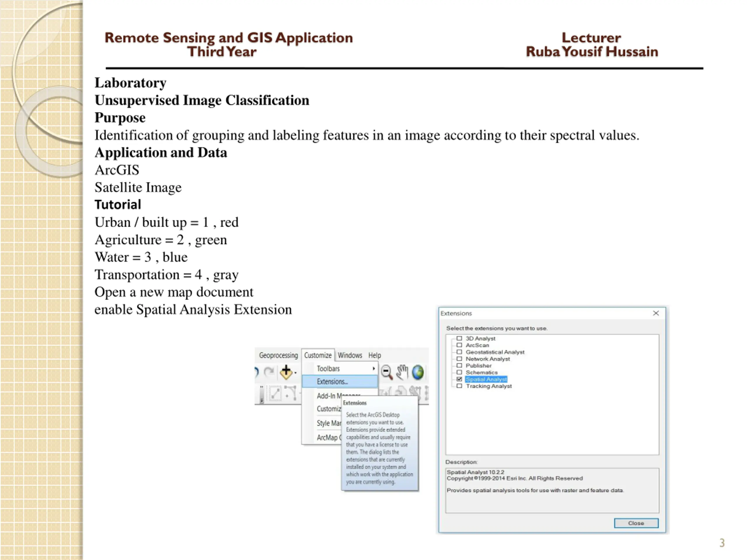
Task: Open the Help menu
Action: tap(374, 355)
